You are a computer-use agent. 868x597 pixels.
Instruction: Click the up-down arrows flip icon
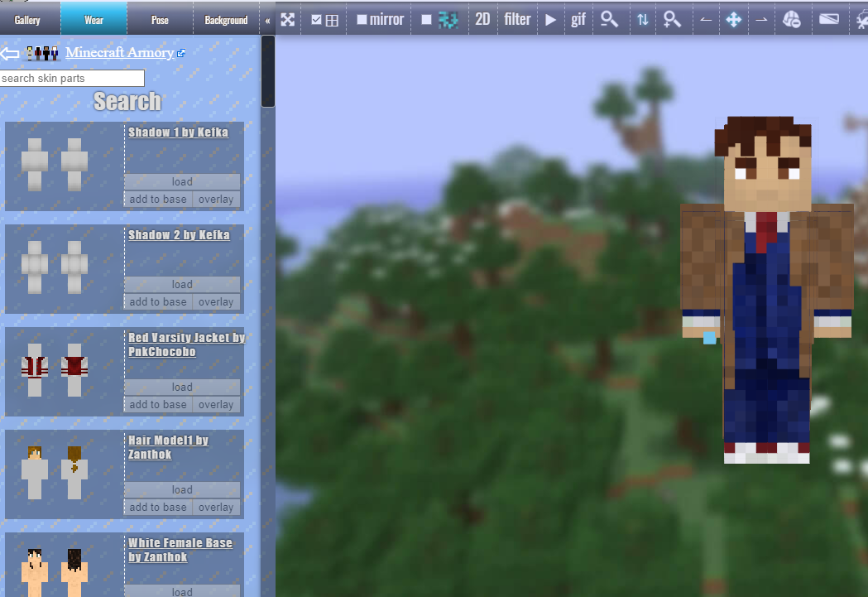click(643, 20)
